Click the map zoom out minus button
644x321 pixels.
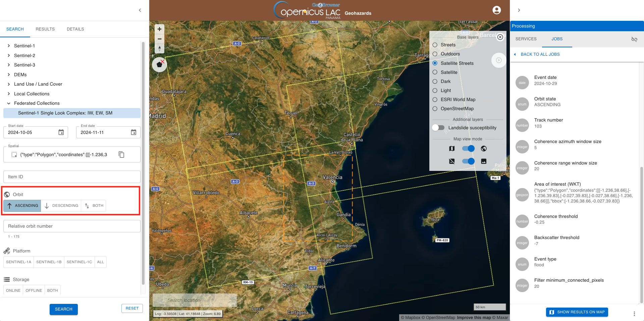159,39
